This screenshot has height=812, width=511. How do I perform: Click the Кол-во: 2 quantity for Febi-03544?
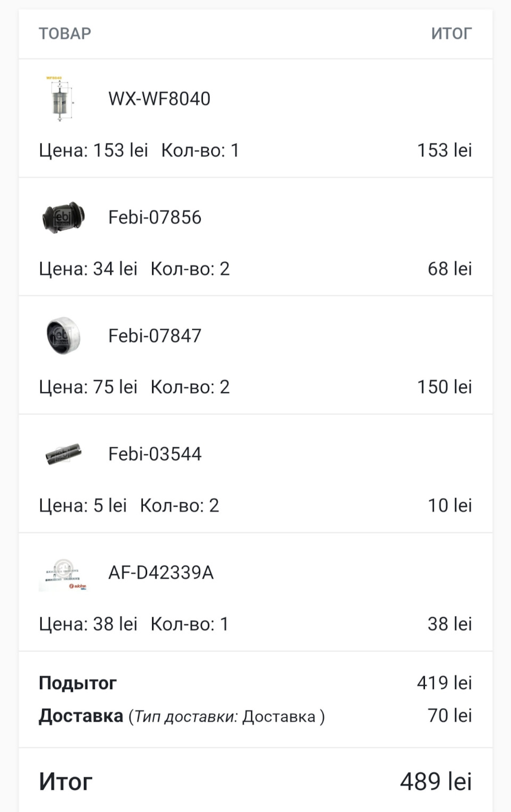pos(179,506)
